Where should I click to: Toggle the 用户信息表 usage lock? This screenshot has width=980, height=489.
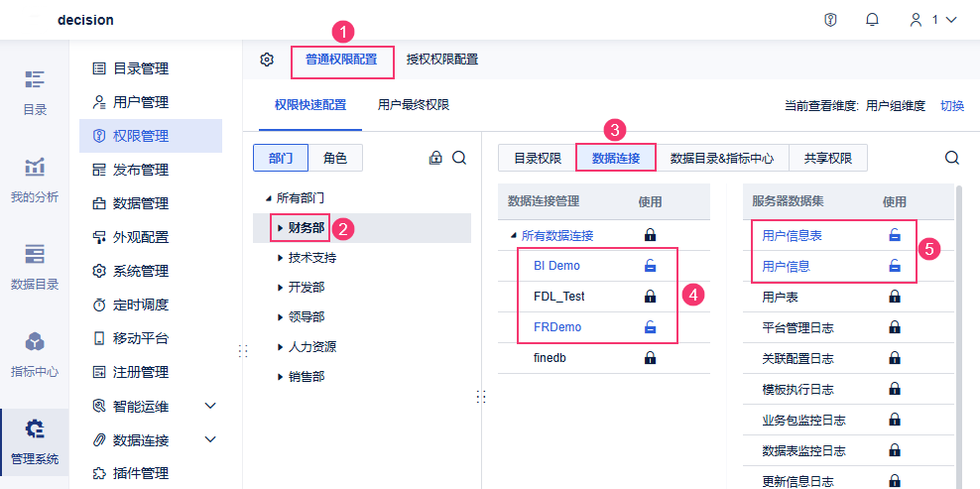click(x=895, y=236)
